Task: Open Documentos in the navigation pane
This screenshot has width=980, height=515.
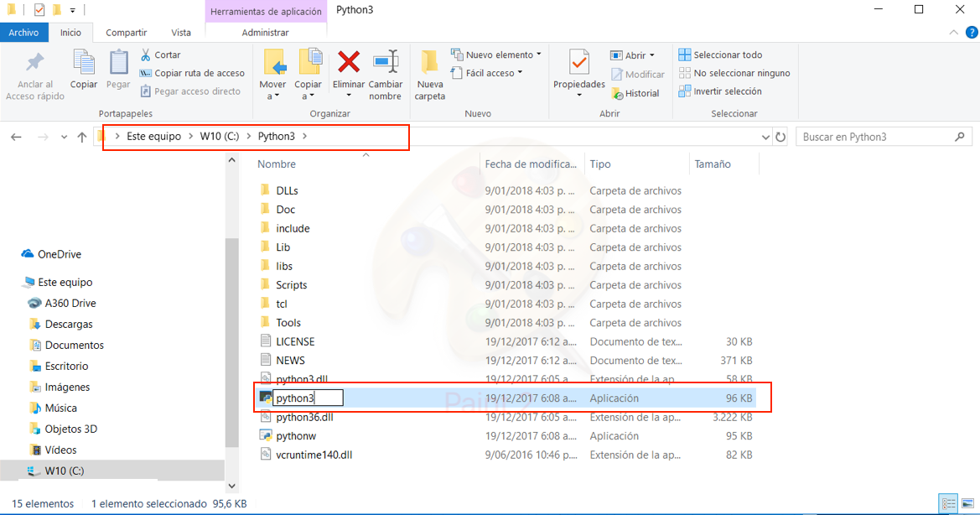Action: click(75, 345)
